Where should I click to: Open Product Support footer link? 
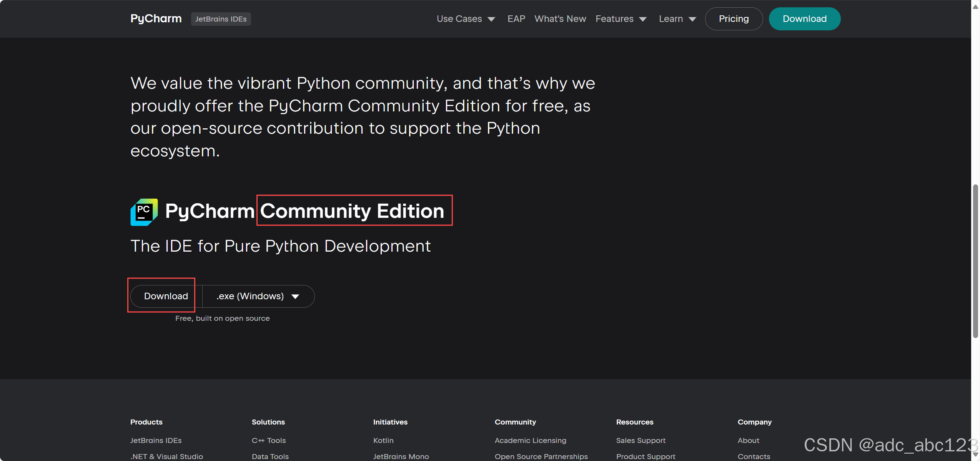click(646, 456)
